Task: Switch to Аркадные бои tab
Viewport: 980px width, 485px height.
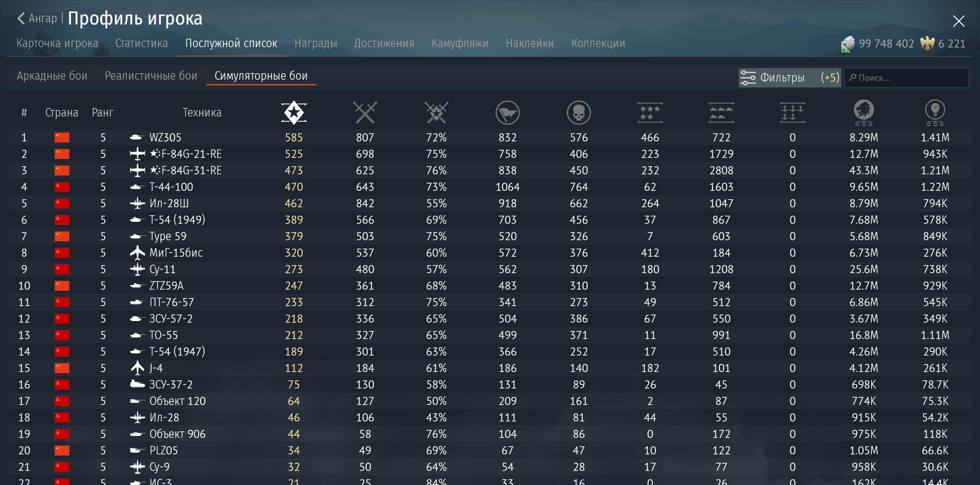Action: (x=52, y=76)
